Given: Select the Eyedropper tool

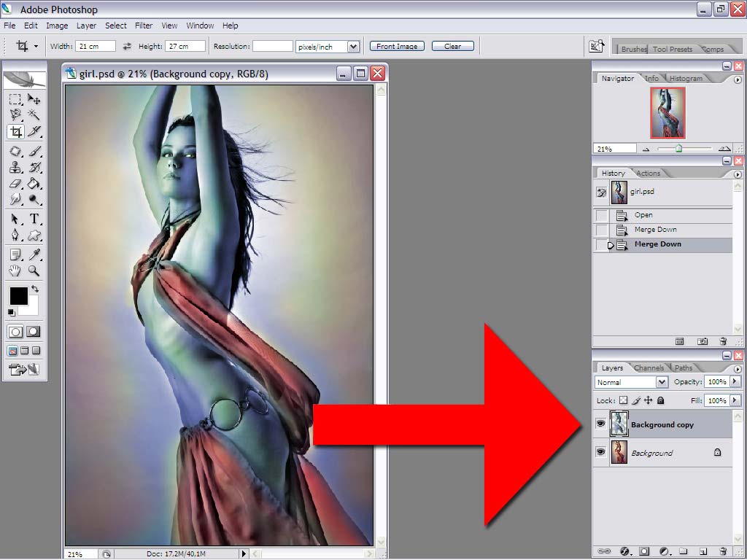Looking at the screenshot, I should point(34,254).
